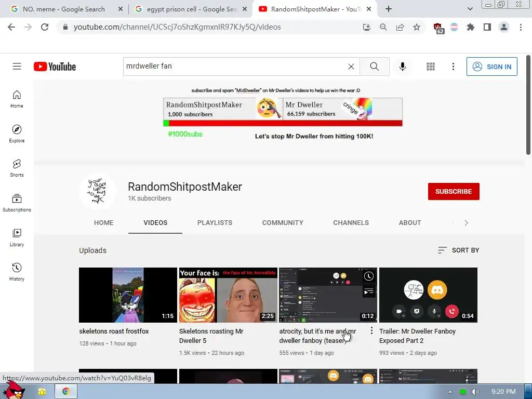Image resolution: width=532 pixels, height=399 pixels.
Task: Click the red SUBSCRIBE button
Action: pos(454,191)
